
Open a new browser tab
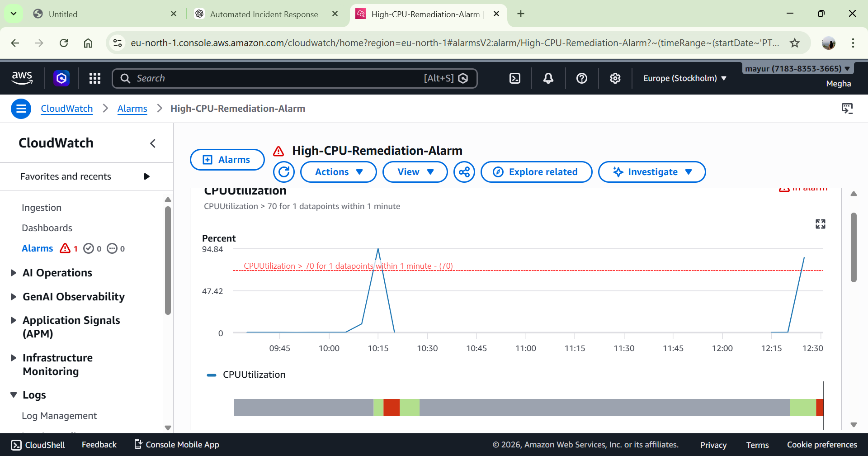point(521,14)
